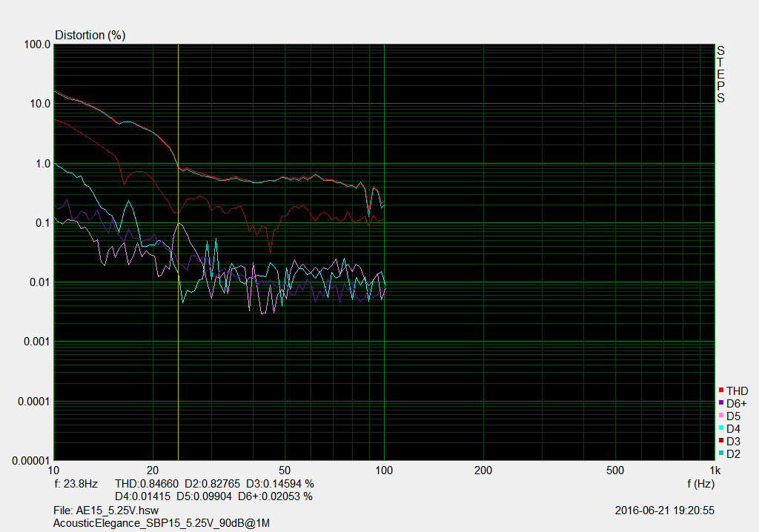Toggle the THD curve legend label
Viewport: 759px width, 532px height.
737,390
